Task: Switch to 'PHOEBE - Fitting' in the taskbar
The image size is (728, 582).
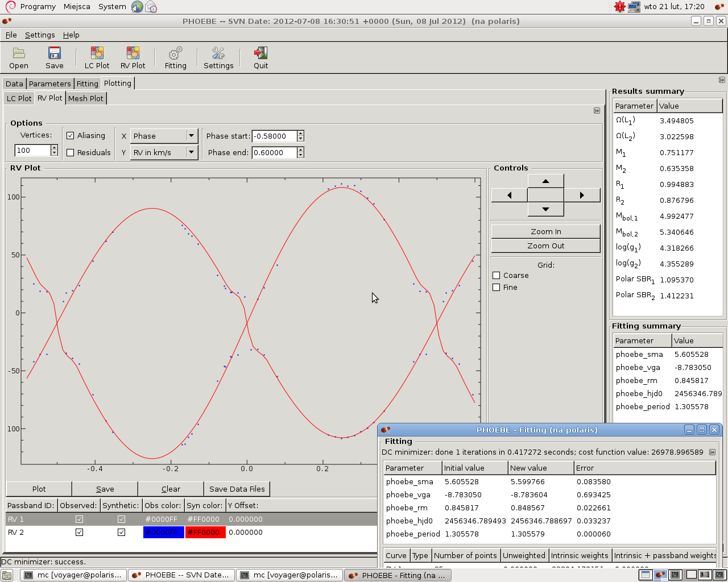Action: point(398,575)
